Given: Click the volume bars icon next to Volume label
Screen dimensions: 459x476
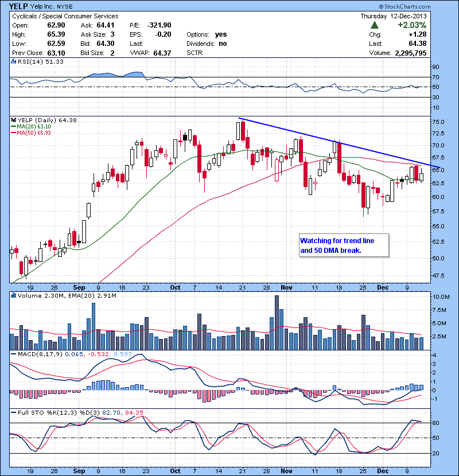Looking at the screenshot, I should [x=13, y=295].
